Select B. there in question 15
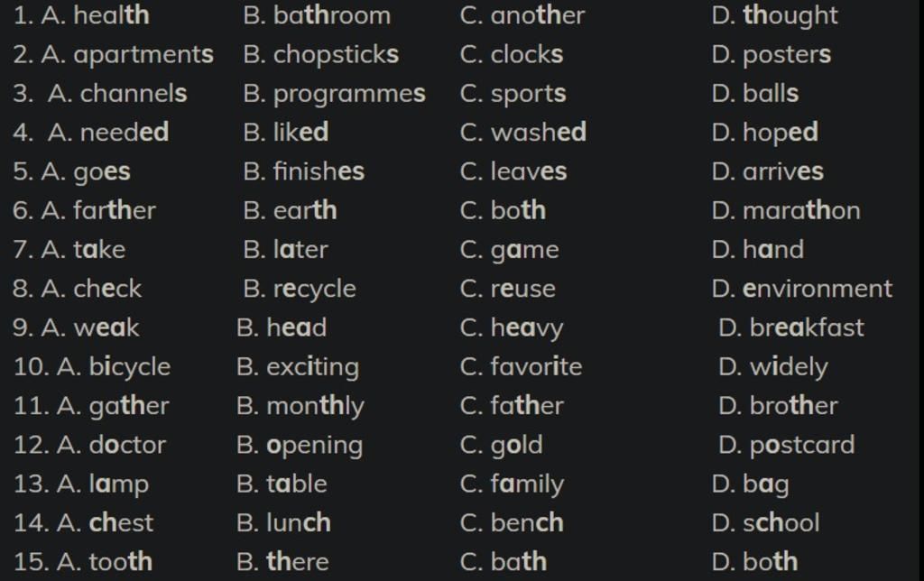Screen dimensions: 924x581 pyautogui.click(x=282, y=561)
